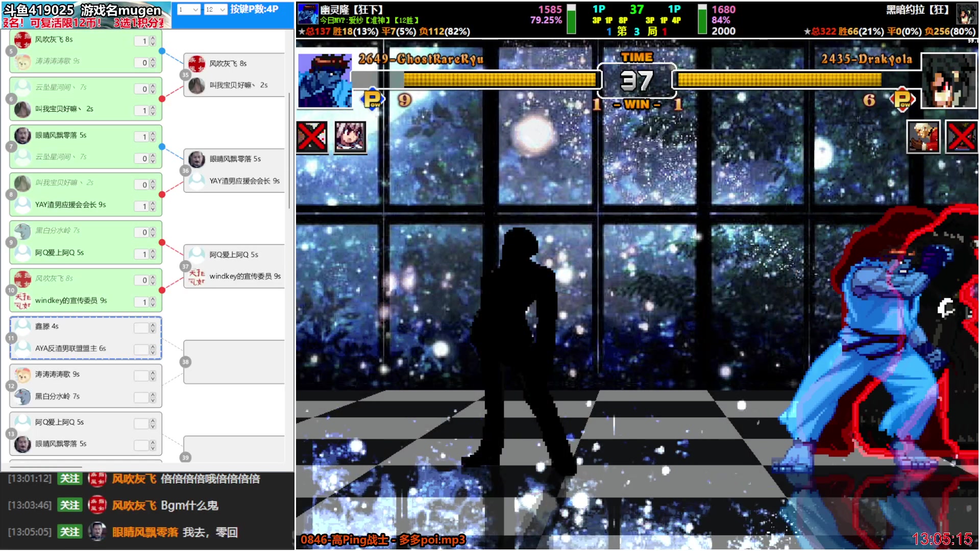Click 风吹灰飞 username beside the 倍倍倍倍哦 message
Viewport: 980px width, 551px height.
[134, 479]
